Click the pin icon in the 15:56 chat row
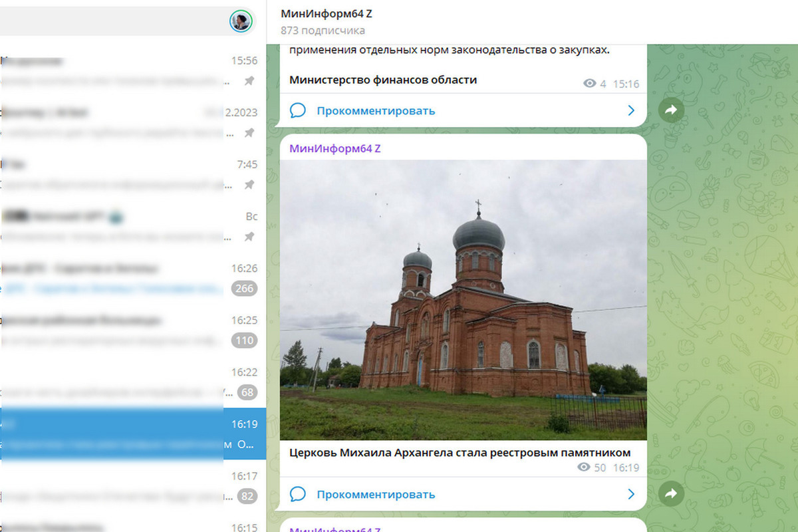The width and height of the screenshot is (798, 532). [249, 80]
